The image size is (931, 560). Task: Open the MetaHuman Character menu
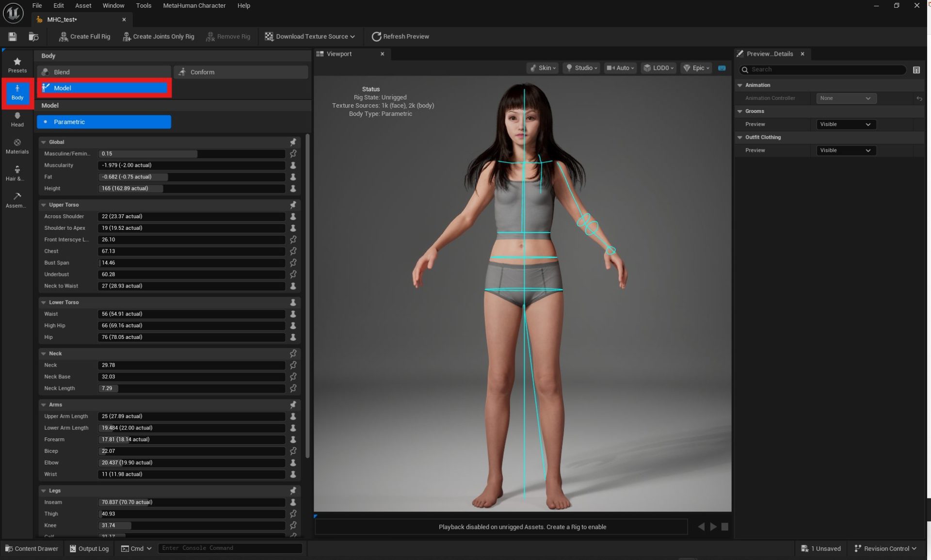[194, 5]
